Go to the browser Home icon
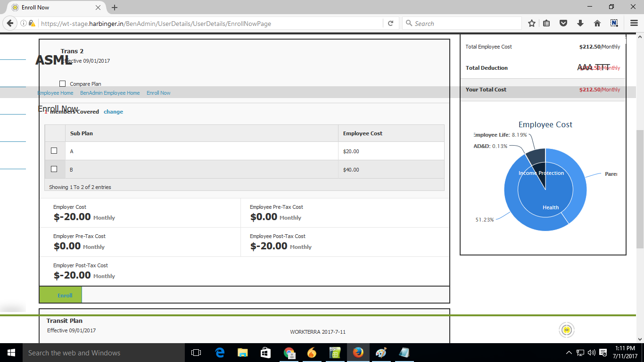The width and height of the screenshot is (644, 362). (x=597, y=24)
